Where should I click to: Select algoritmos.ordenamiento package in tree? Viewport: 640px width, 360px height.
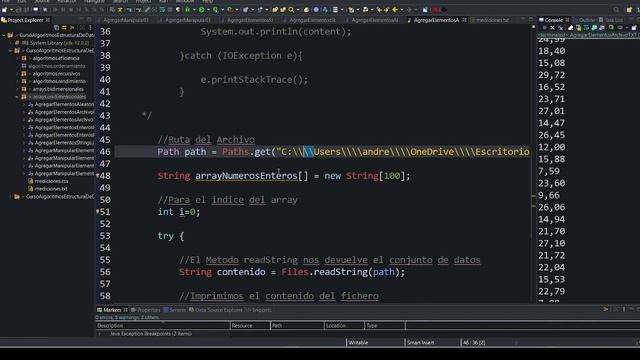56,66
